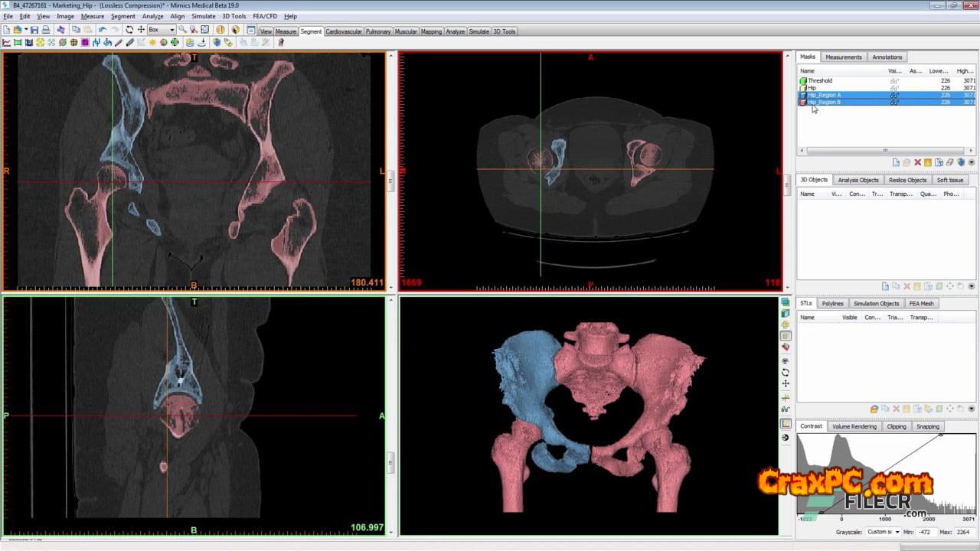Image resolution: width=980 pixels, height=551 pixels.
Task: Click the purple square icon in the segment toolbar
Action: (x=85, y=42)
